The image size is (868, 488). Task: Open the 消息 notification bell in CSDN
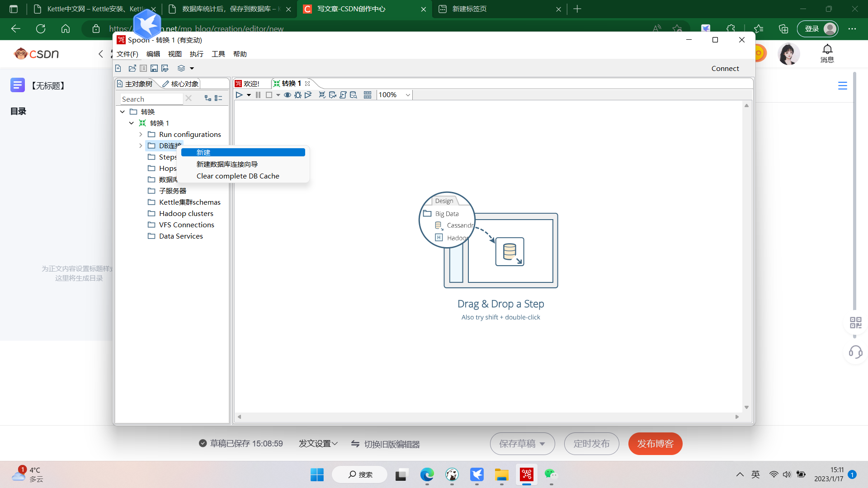point(827,53)
